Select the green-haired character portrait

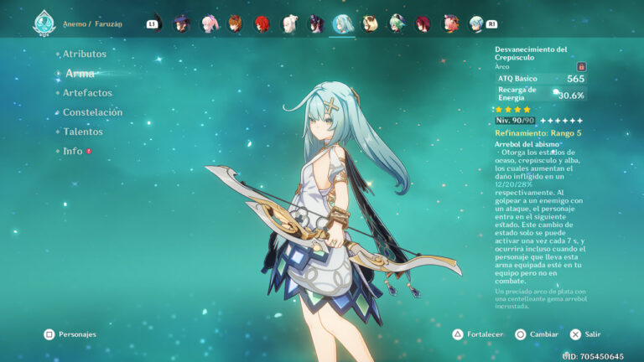pyautogui.click(x=396, y=23)
